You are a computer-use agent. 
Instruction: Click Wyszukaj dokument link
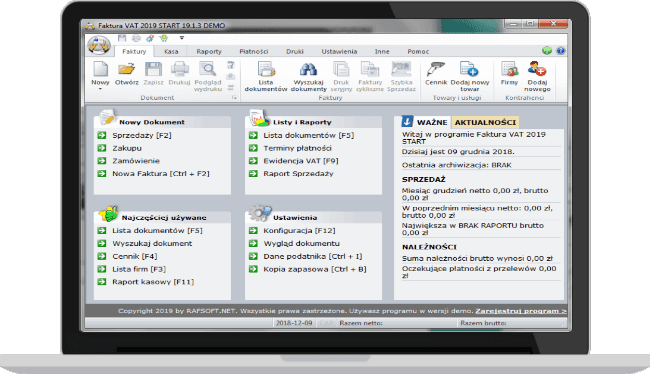pyautogui.click(x=152, y=243)
